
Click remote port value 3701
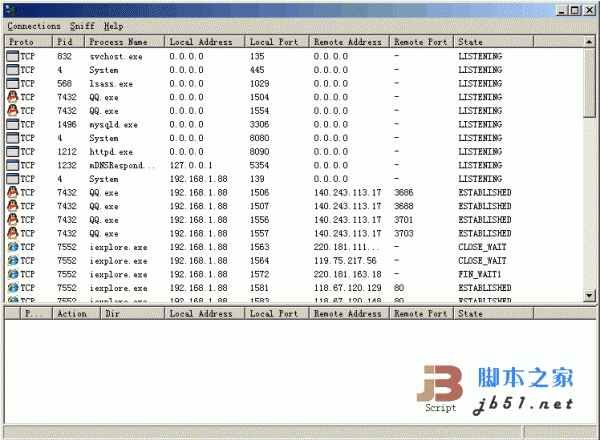coord(404,220)
